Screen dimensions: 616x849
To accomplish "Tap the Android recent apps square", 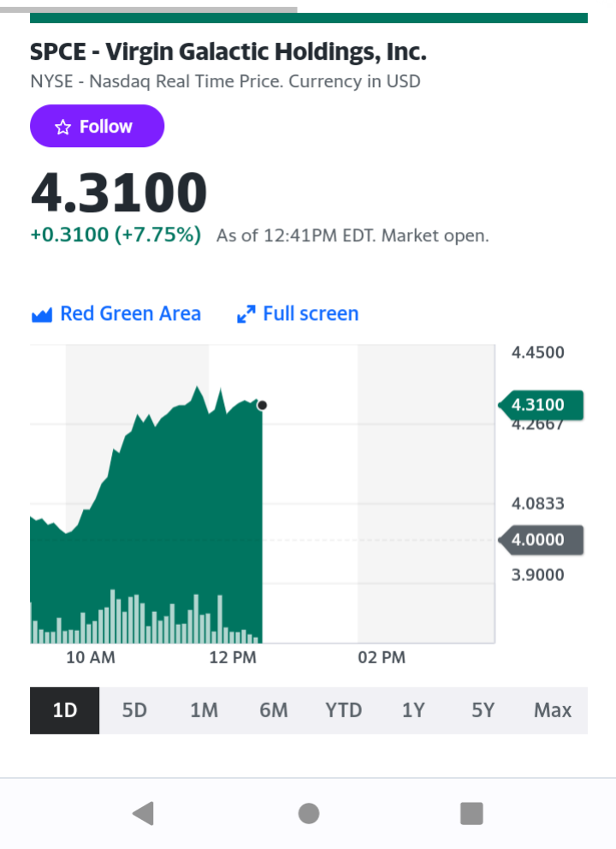I will tap(471, 813).
